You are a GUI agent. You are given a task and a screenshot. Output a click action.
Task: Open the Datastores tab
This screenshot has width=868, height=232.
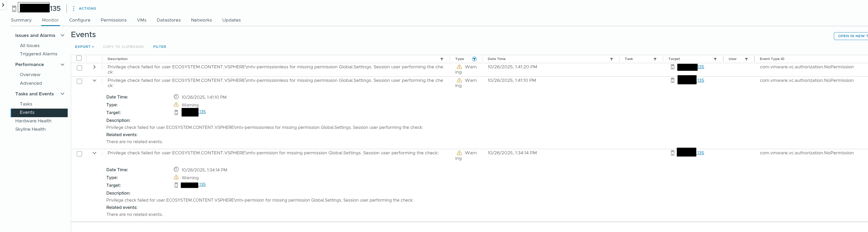coord(168,20)
